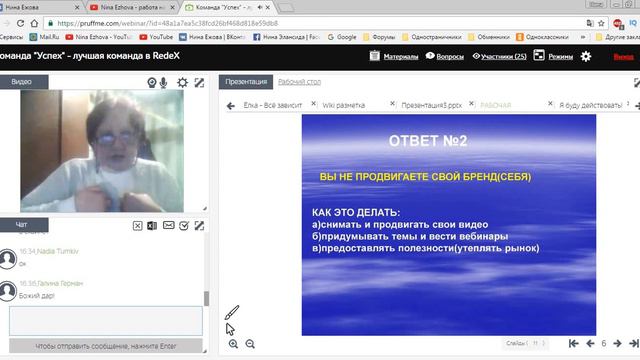
Task: Advance to the next slide
Action: click(x=617, y=344)
